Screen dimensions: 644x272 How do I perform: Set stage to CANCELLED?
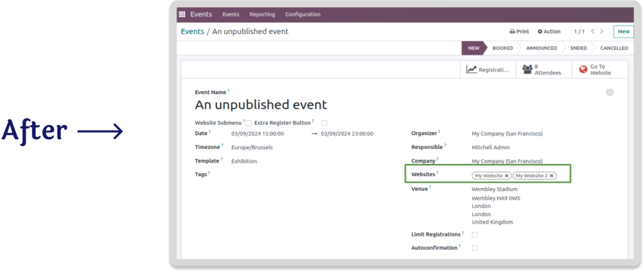(614, 48)
